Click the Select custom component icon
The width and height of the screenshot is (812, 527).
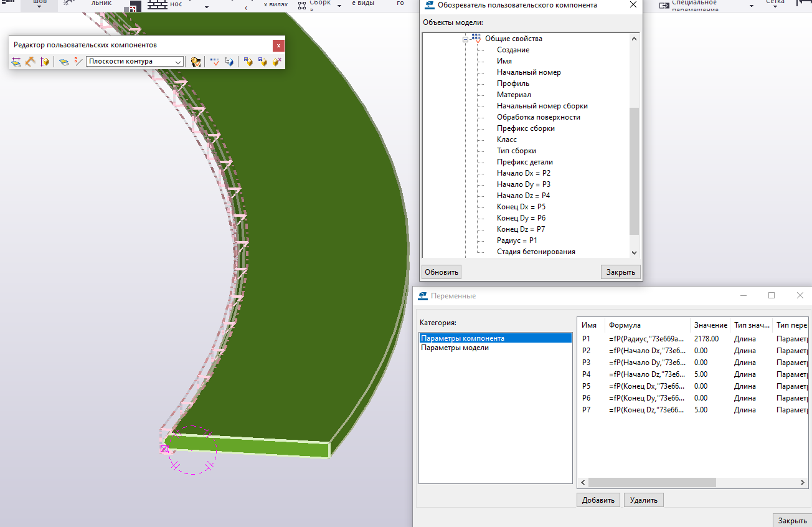coord(196,62)
